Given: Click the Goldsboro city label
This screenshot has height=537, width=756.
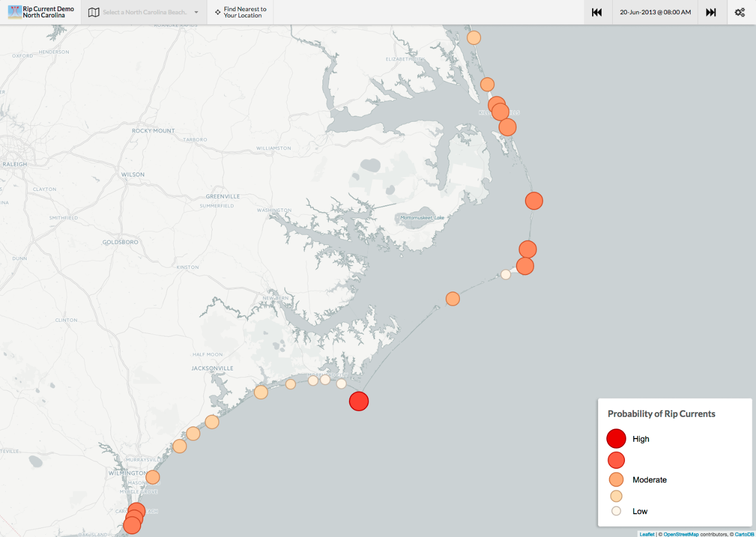Looking at the screenshot, I should [x=121, y=242].
